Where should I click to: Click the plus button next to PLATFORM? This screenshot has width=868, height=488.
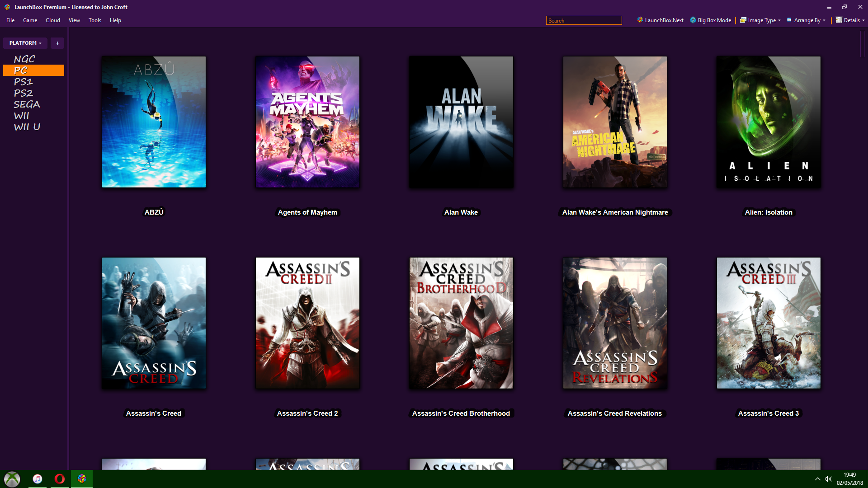coord(57,43)
